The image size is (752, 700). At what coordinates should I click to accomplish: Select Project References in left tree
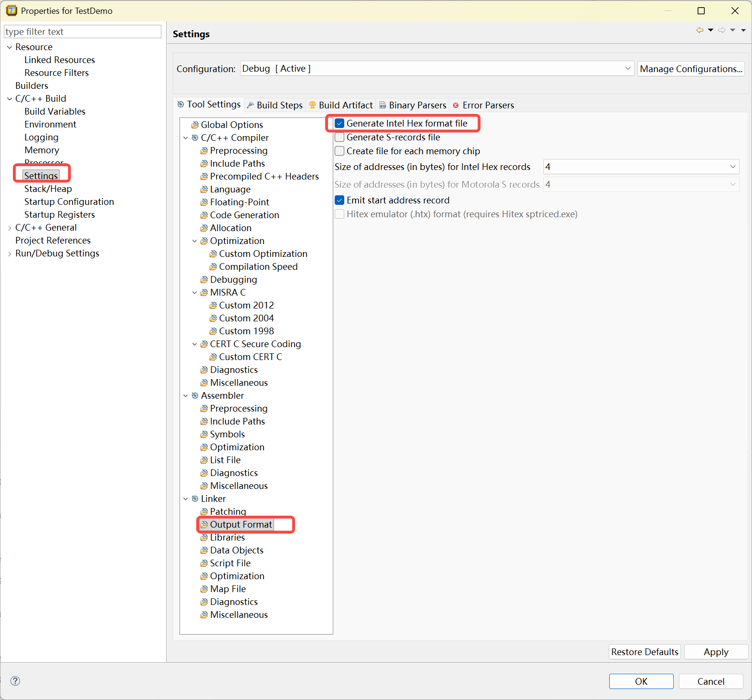(53, 240)
